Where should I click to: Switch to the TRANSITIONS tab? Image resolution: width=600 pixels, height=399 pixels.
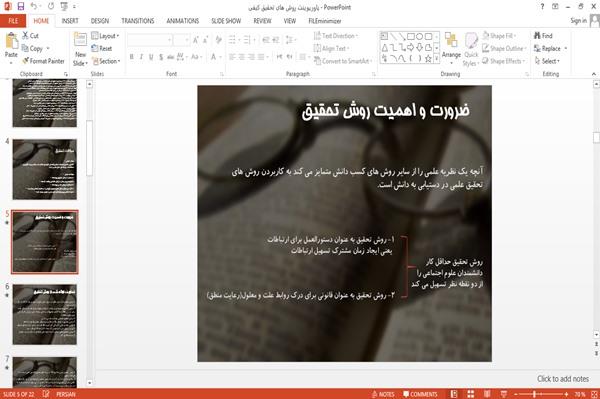138,21
